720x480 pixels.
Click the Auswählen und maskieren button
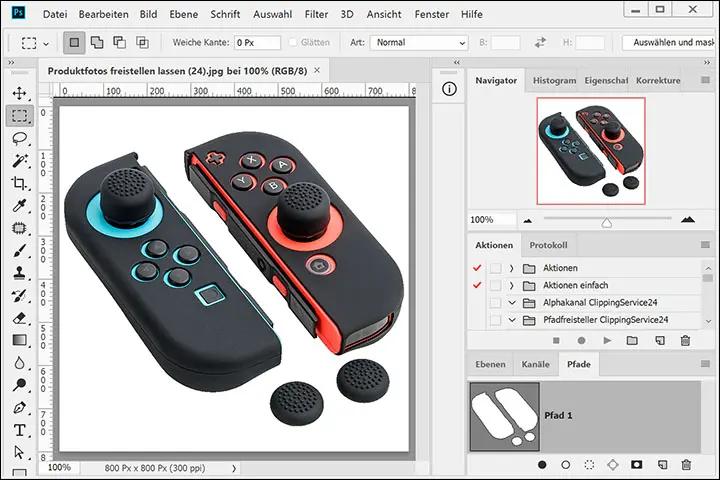pos(667,43)
